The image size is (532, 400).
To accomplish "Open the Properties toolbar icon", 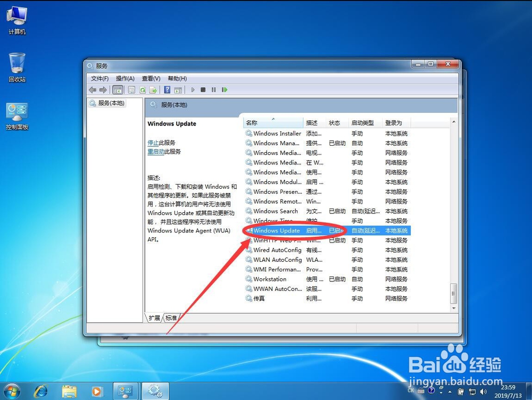I will tap(131, 90).
